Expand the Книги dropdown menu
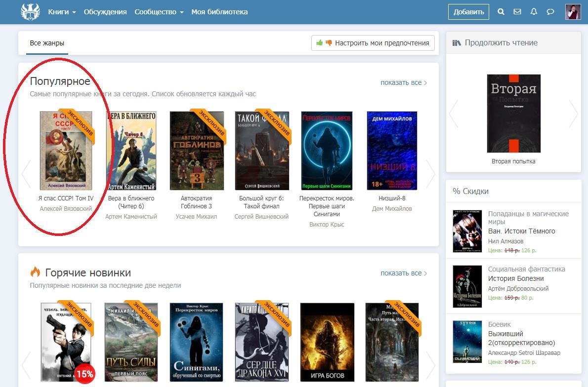Image resolution: width=588 pixels, height=387 pixels. point(62,12)
